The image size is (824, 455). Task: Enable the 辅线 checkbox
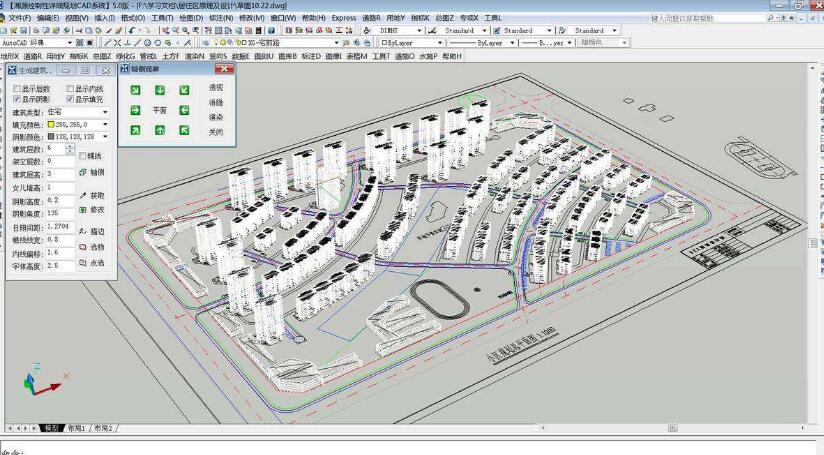[x=83, y=156]
